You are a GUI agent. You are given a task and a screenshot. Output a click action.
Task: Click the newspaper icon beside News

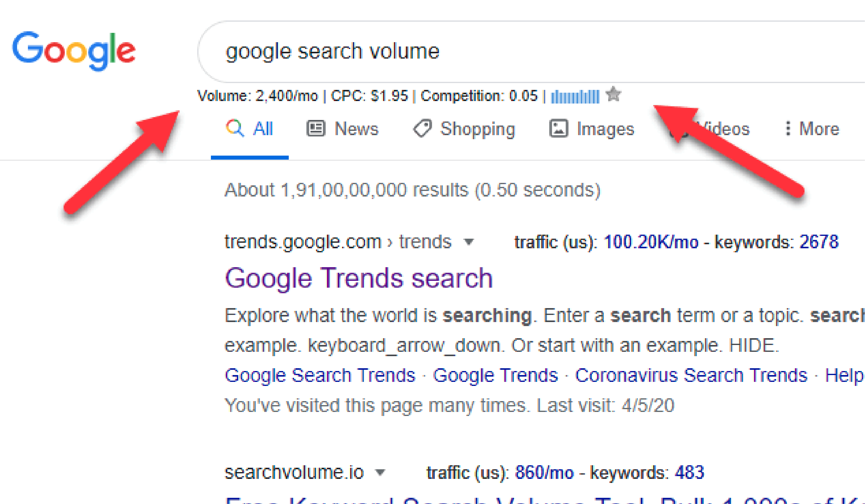pos(315,129)
